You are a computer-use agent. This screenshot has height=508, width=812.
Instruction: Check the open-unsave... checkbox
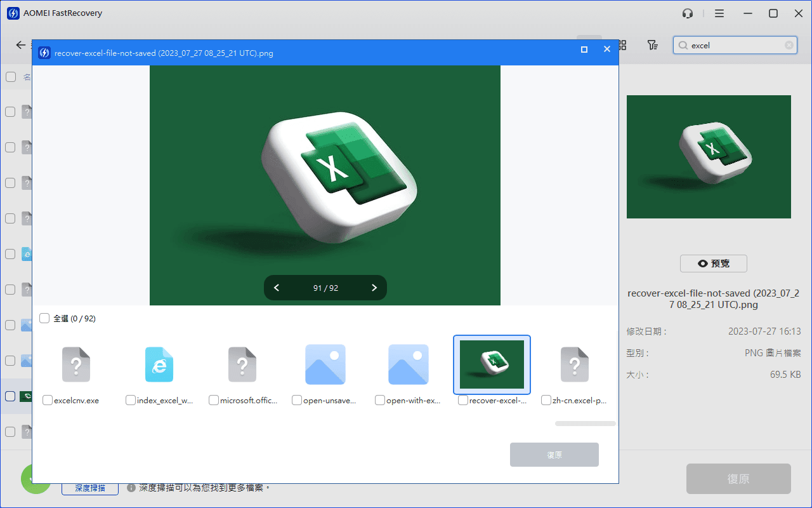(x=297, y=400)
